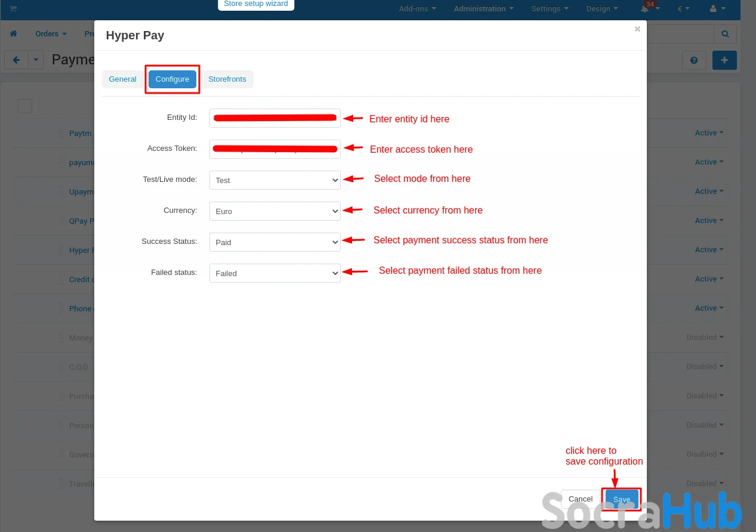Image resolution: width=756 pixels, height=532 pixels.
Task: Open the Store setup wizard
Action: 256,4
